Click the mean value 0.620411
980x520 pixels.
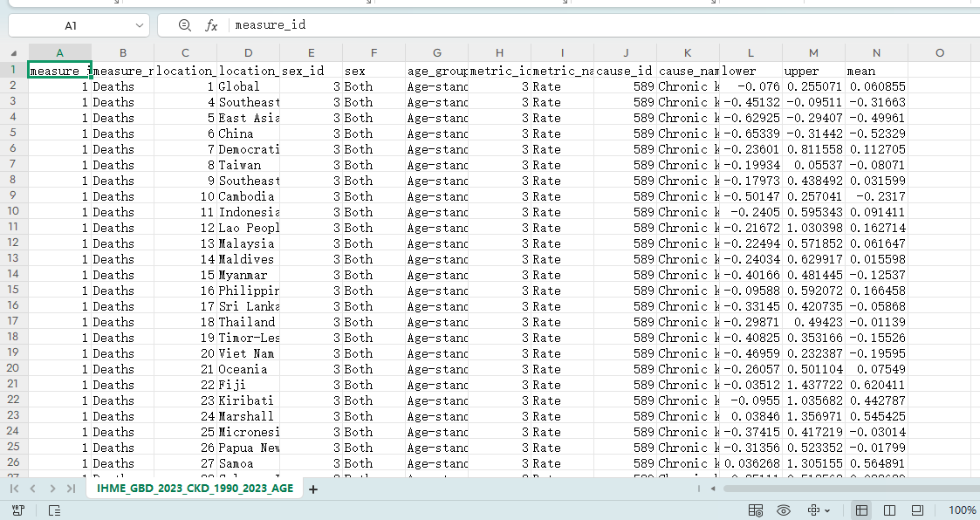click(877, 385)
